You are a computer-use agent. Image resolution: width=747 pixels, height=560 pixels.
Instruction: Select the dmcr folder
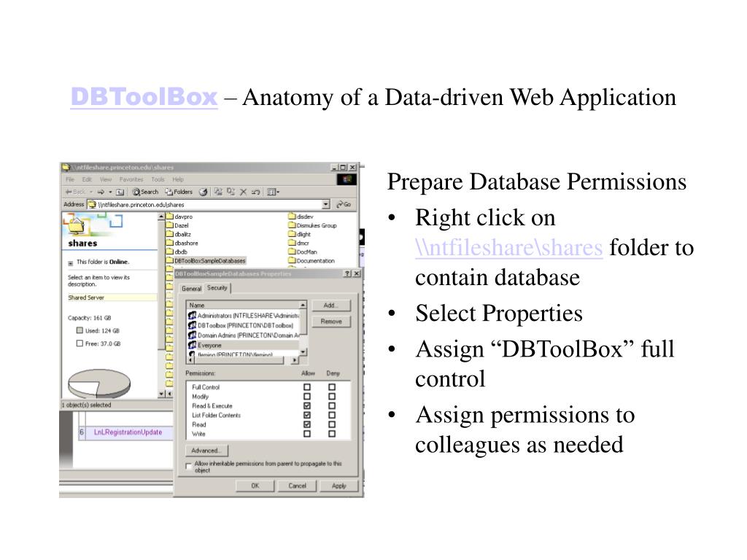[298, 243]
